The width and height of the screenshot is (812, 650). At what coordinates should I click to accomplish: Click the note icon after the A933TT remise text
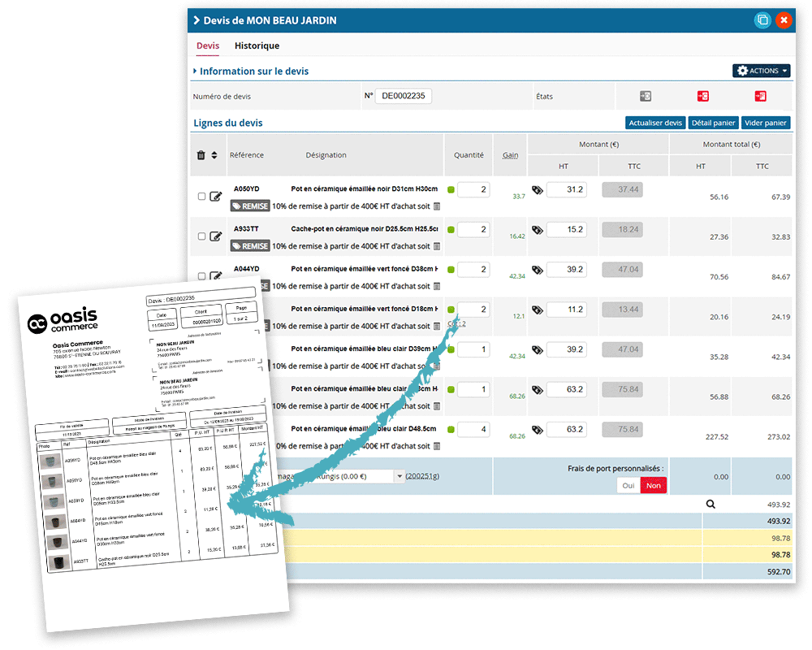437,246
